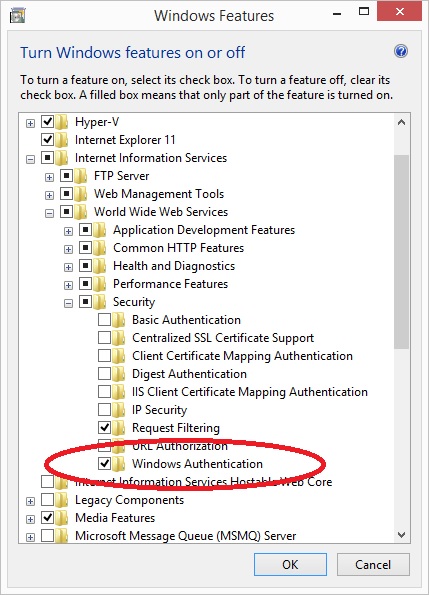
Task: Click the Security folder icon
Action: click(100, 302)
